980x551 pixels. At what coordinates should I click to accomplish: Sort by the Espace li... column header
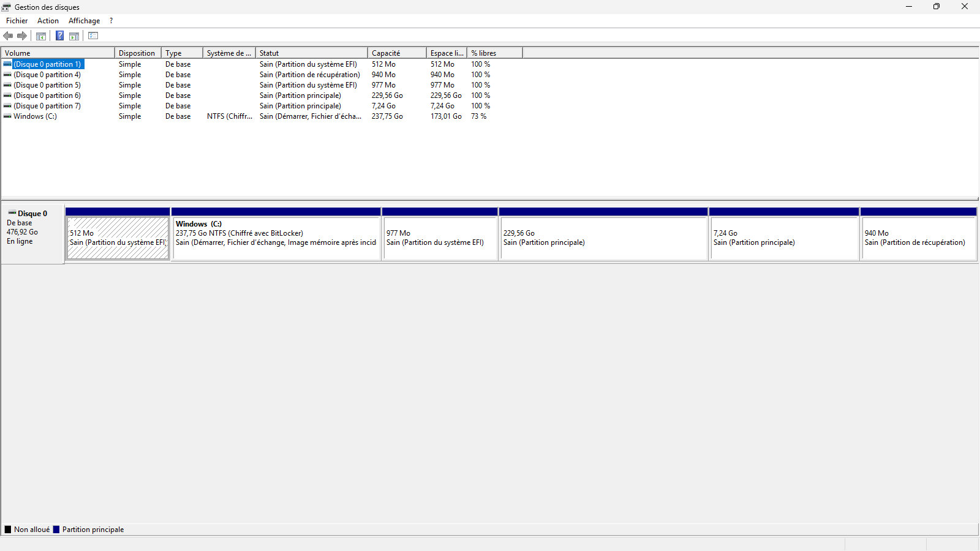coord(447,53)
